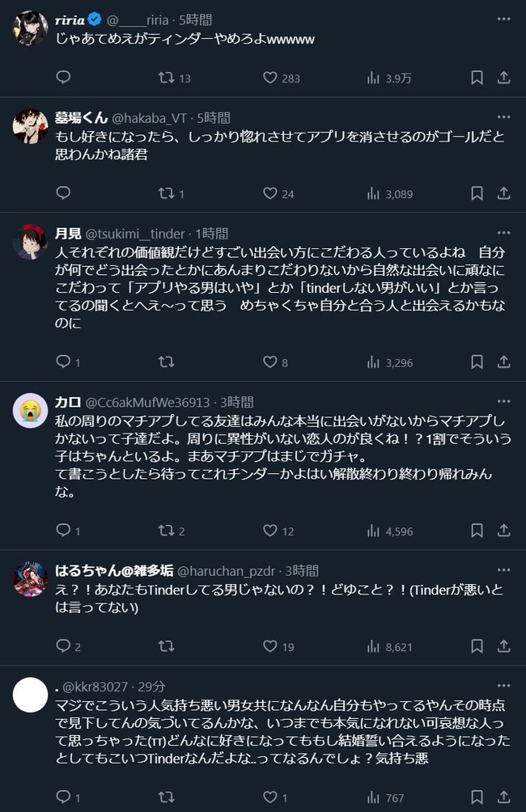Screen dimensions: 526x812
Task: Bookmark @kkr83027's tweet
Action: pyautogui.click(x=477, y=797)
